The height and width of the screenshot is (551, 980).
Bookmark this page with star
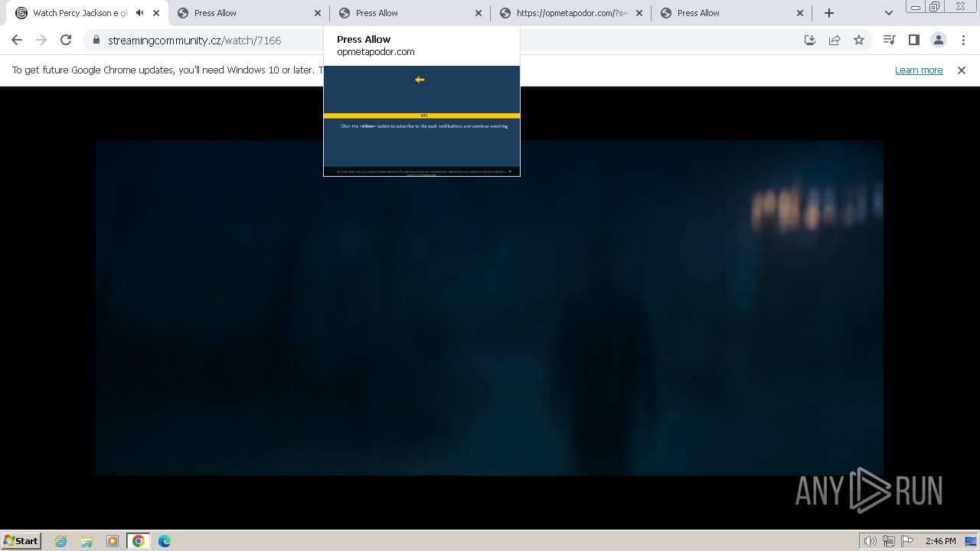tap(859, 41)
